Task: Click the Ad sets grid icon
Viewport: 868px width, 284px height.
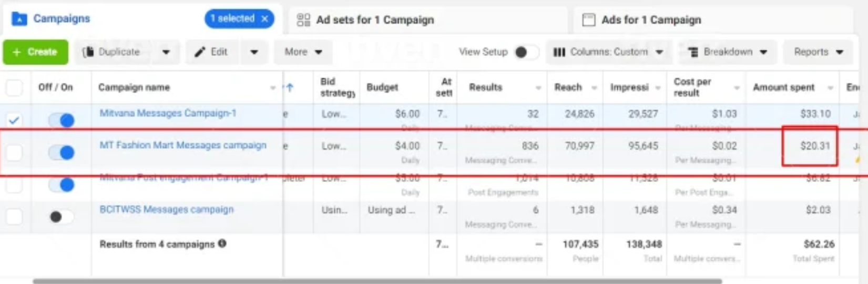Action: [x=303, y=20]
